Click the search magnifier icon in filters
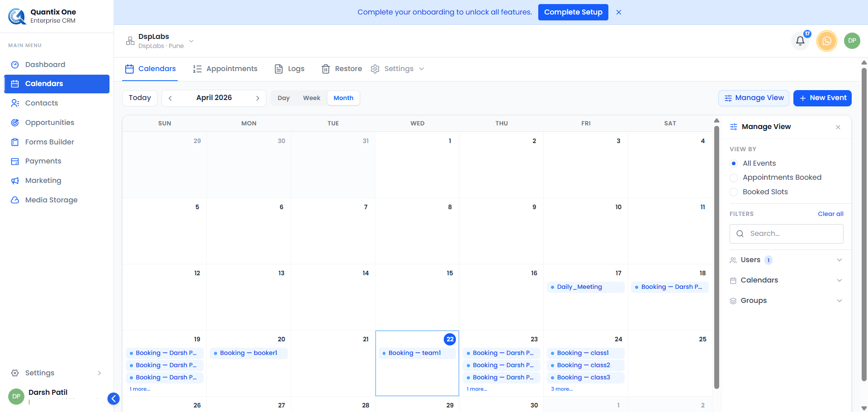 [x=740, y=234]
